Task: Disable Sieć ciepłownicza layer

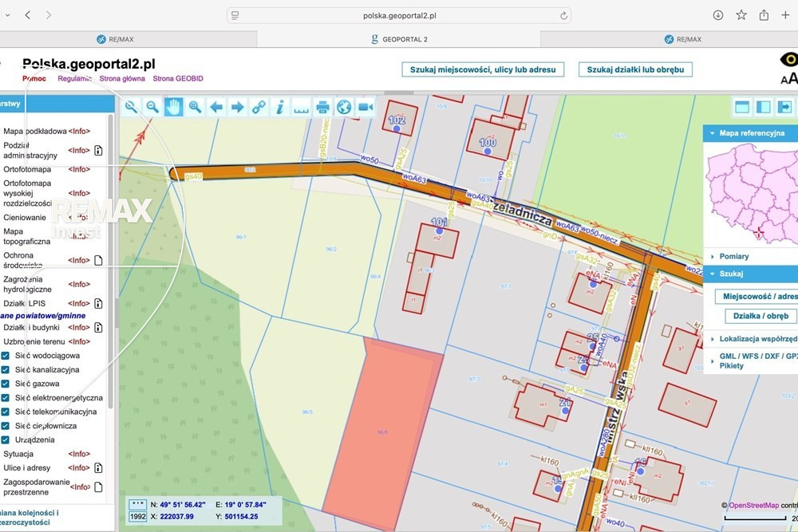Action: 6,426
